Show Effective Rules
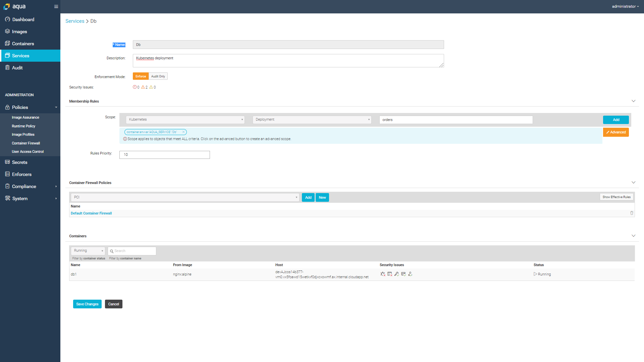The image size is (644, 362). pos(616,197)
